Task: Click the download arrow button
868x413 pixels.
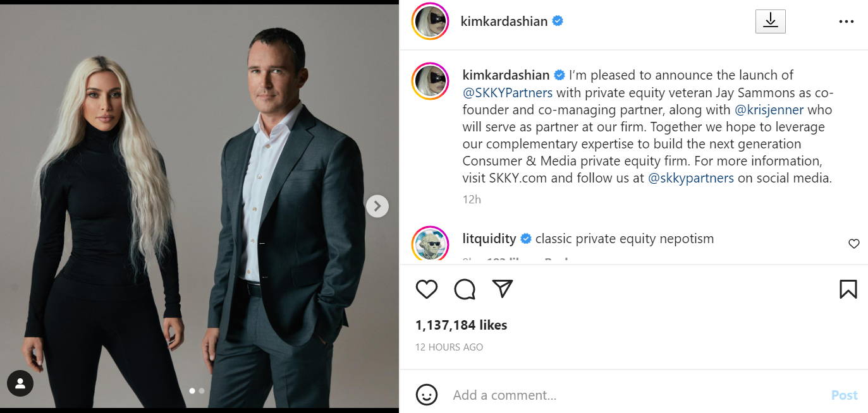Action: pos(770,21)
